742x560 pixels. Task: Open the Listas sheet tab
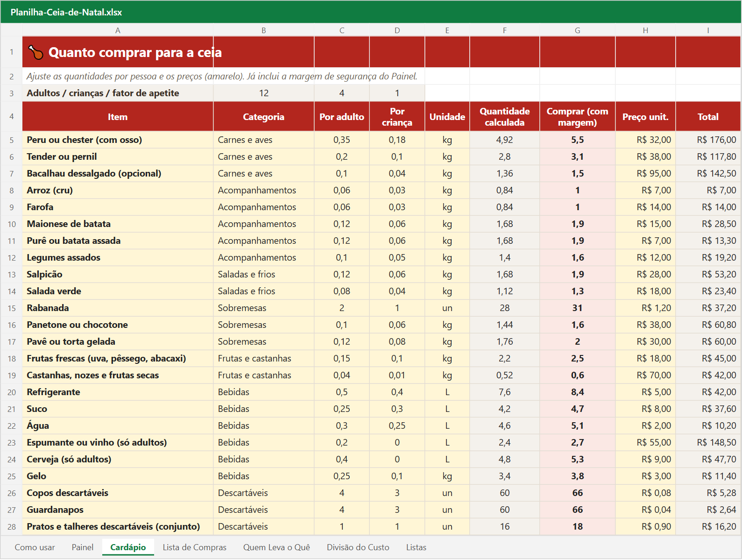(416, 547)
